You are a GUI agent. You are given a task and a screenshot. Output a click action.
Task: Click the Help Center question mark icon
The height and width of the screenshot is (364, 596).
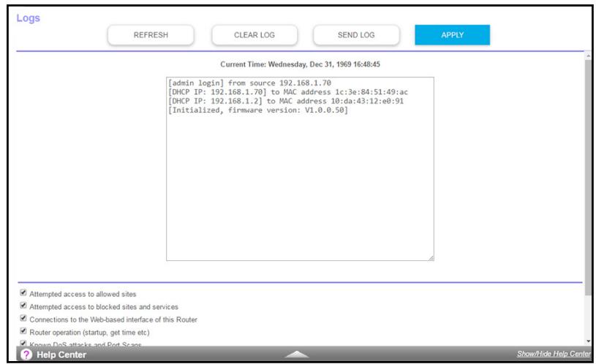26,354
